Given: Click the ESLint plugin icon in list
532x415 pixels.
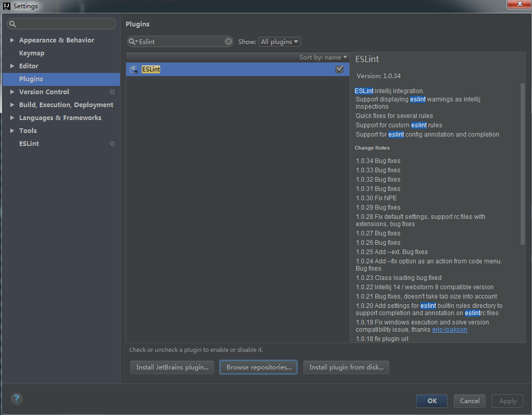Looking at the screenshot, I should click(134, 69).
